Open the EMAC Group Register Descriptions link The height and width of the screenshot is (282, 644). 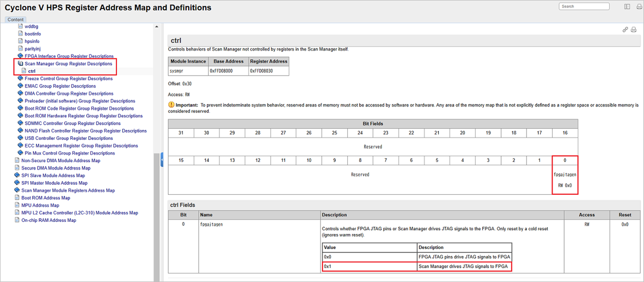click(x=60, y=86)
